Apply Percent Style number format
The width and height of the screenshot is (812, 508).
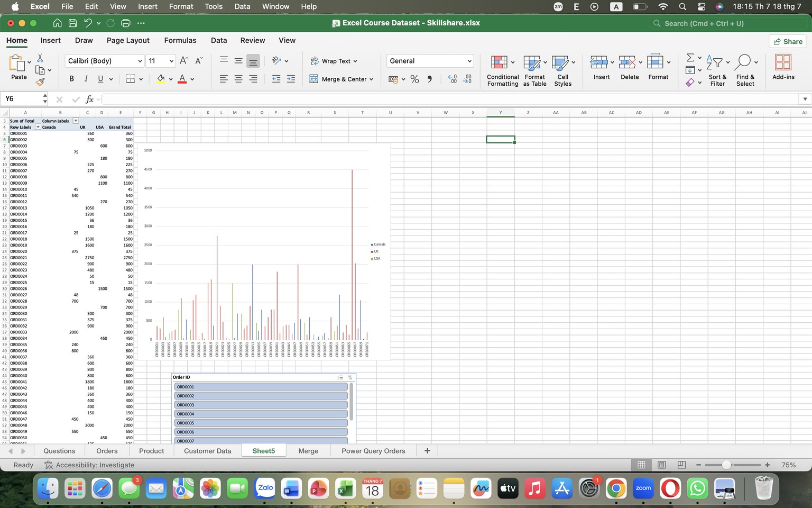pos(414,79)
